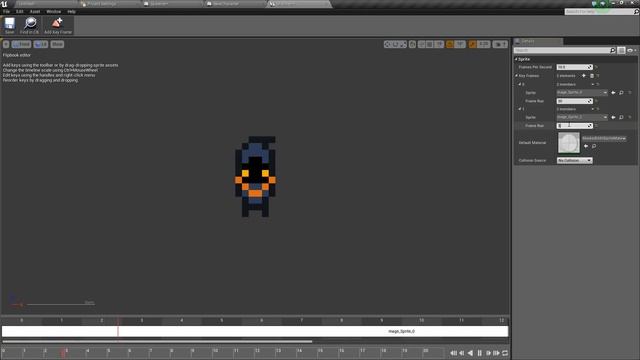Screen dimensions: 640x360
Task: Collapse key frame element 1
Action: pos(520,109)
